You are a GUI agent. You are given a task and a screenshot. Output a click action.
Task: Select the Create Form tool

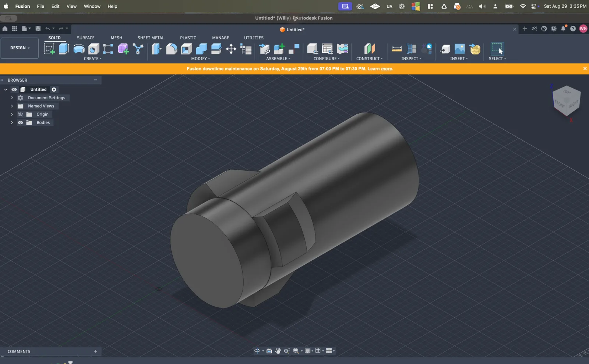tap(123, 49)
